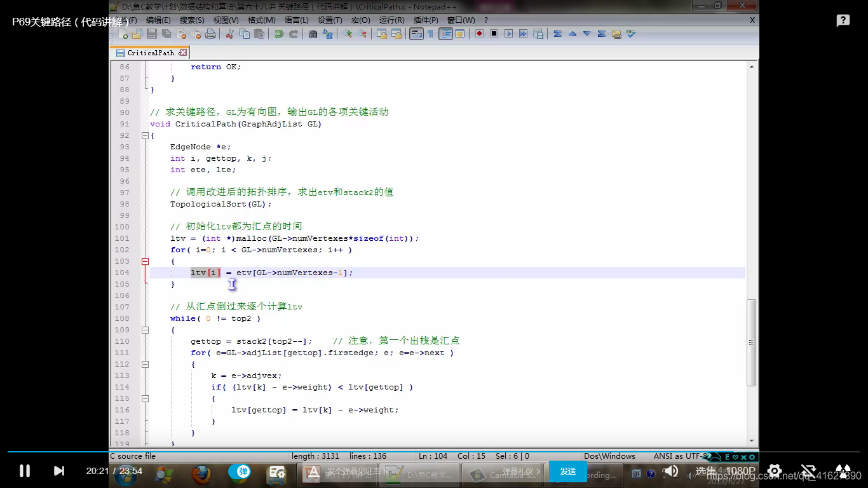Click the Redo arrow icon
This screenshot has width=868, height=488.
click(293, 34)
